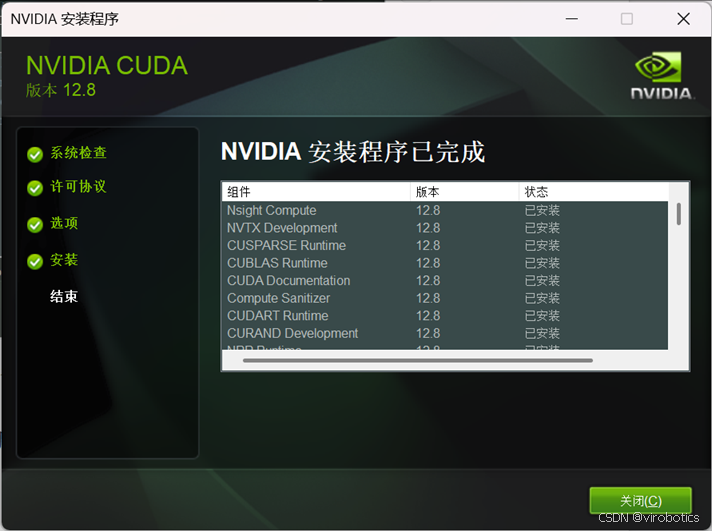Close the installer window via title bar X
The height and width of the screenshot is (531, 712).
683,19
